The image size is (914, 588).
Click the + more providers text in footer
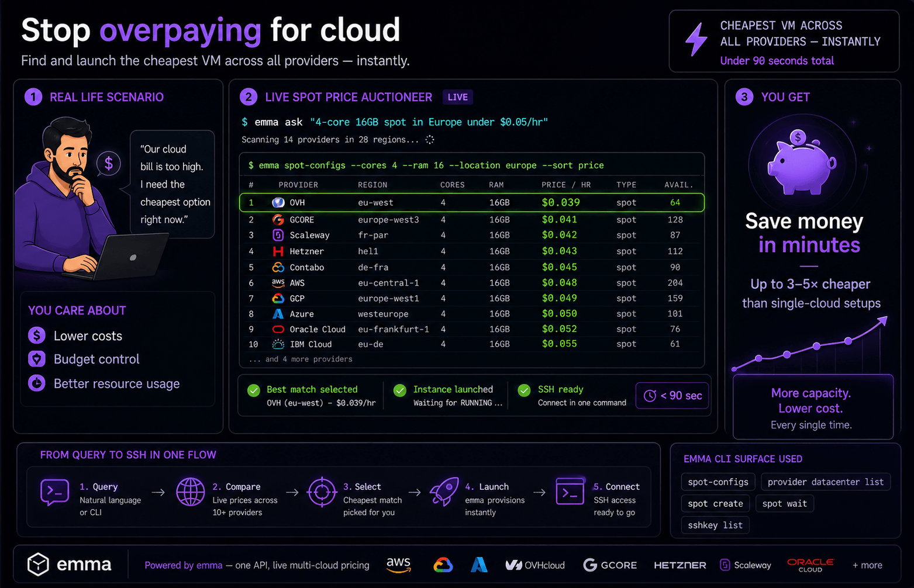coord(867,565)
